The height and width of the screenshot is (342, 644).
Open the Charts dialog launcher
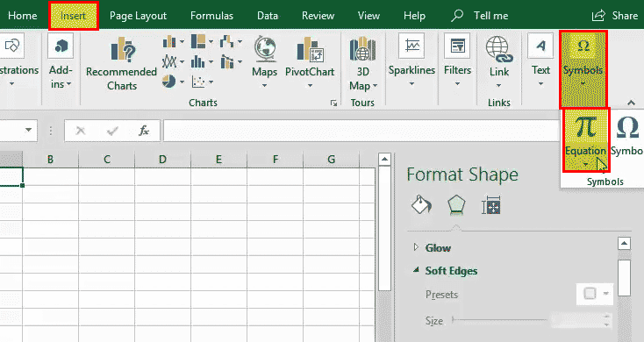click(x=333, y=103)
